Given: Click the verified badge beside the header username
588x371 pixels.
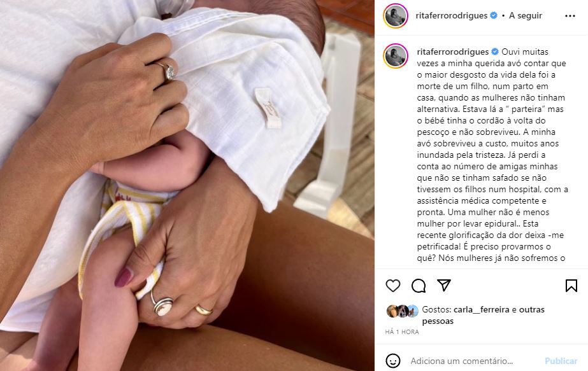Looking at the screenshot, I should [x=494, y=15].
